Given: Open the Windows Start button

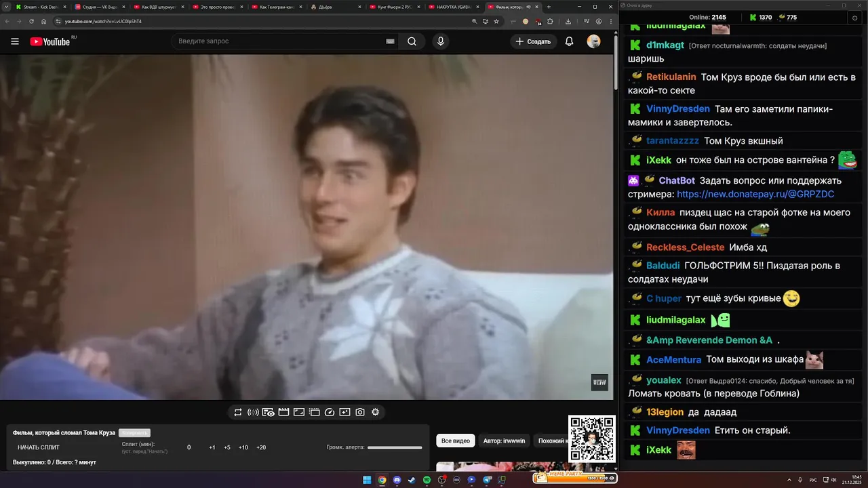Looking at the screenshot, I should (367, 480).
